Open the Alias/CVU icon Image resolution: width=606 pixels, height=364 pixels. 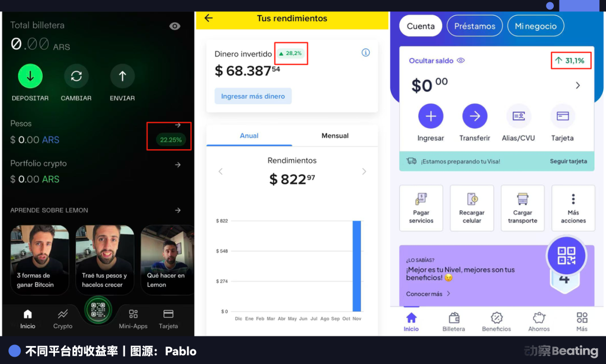pos(518,116)
